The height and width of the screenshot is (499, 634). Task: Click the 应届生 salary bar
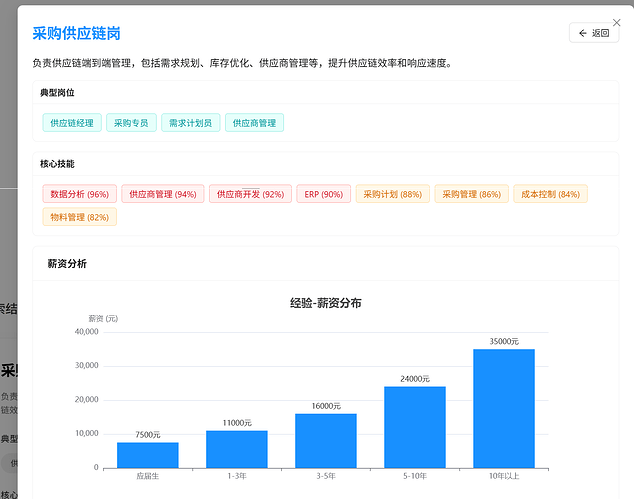tap(148, 455)
